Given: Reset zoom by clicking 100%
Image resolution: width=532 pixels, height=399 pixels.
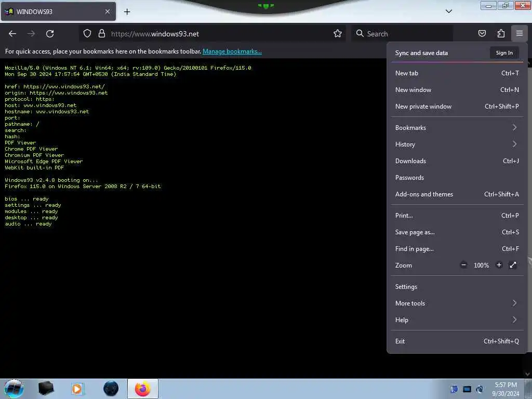Looking at the screenshot, I should (x=481, y=265).
